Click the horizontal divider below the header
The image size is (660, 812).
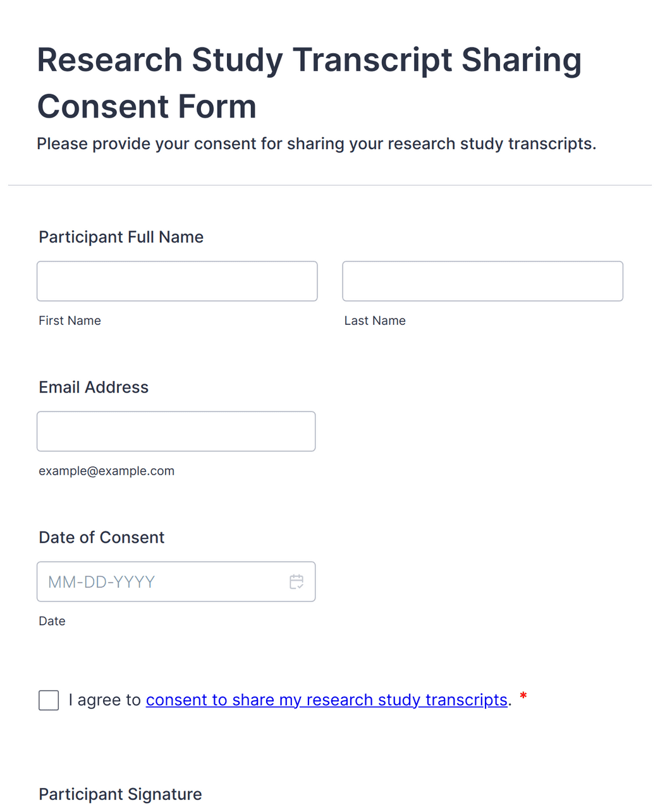click(330, 185)
